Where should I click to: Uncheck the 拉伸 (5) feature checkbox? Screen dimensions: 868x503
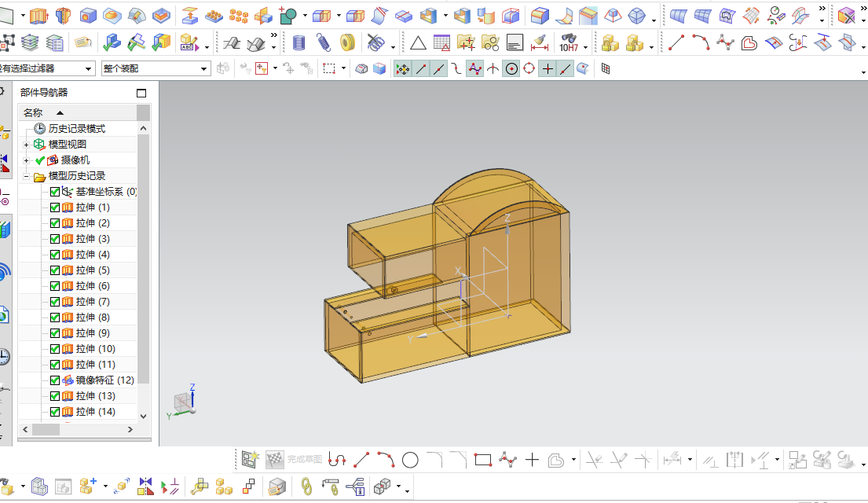click(x=55, y=270)
